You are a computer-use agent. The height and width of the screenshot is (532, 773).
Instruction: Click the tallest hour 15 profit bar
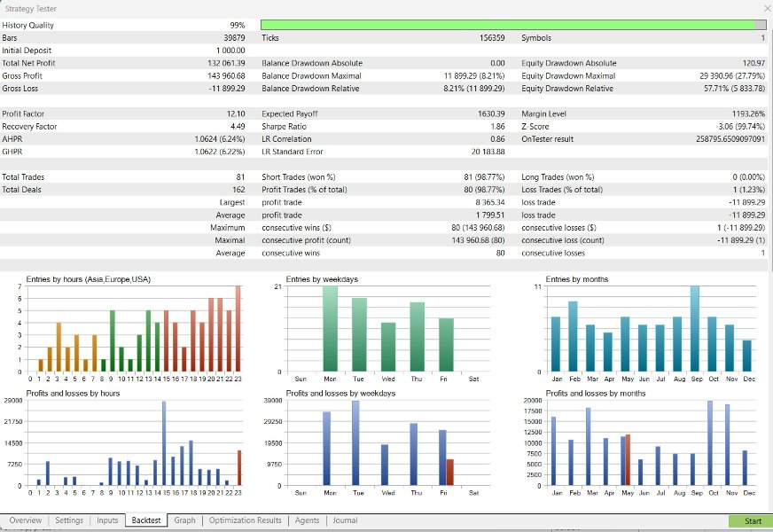click(x=164, y=443)
